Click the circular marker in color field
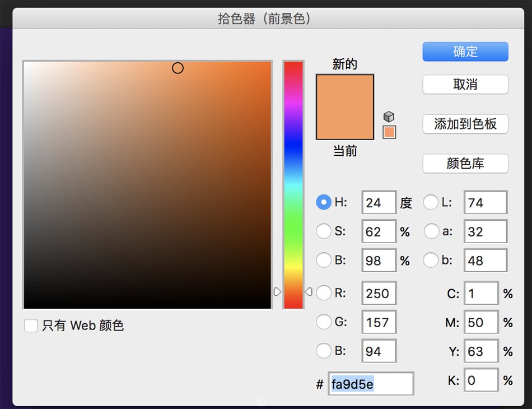The width and height of the screenshot is (532, 409). pyautogui.click(x=178, y=68)
